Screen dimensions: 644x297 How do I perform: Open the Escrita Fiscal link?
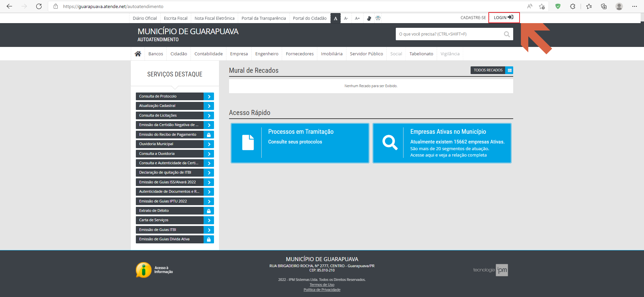click(x=176, y=18)
